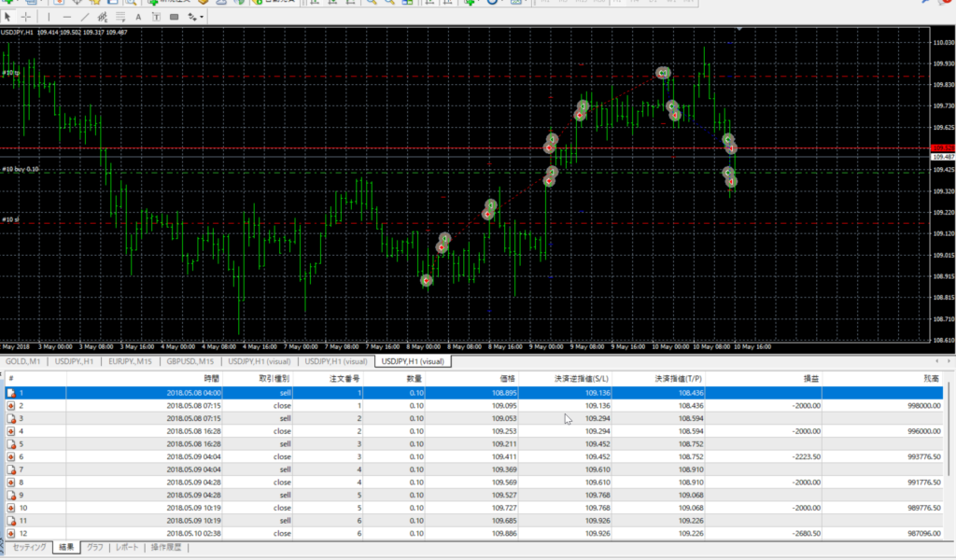
Task: Select the 結果 tester tab
Action: (x=66, y=547)
